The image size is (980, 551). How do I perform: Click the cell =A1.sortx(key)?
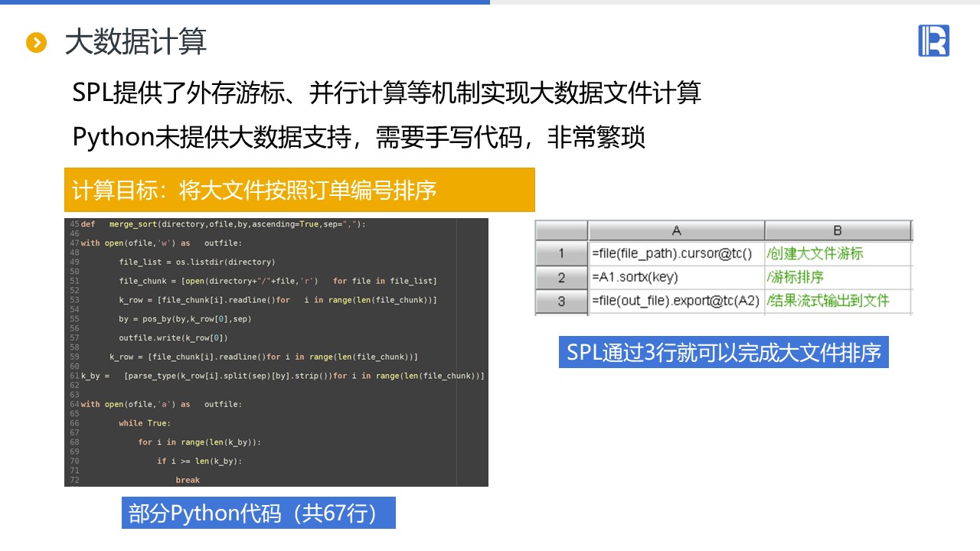(676, 277)
